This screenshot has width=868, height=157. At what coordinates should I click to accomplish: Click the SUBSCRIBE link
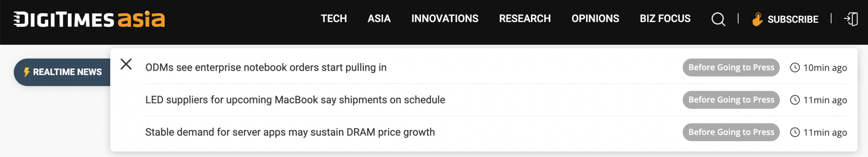[x=793, y=20]
